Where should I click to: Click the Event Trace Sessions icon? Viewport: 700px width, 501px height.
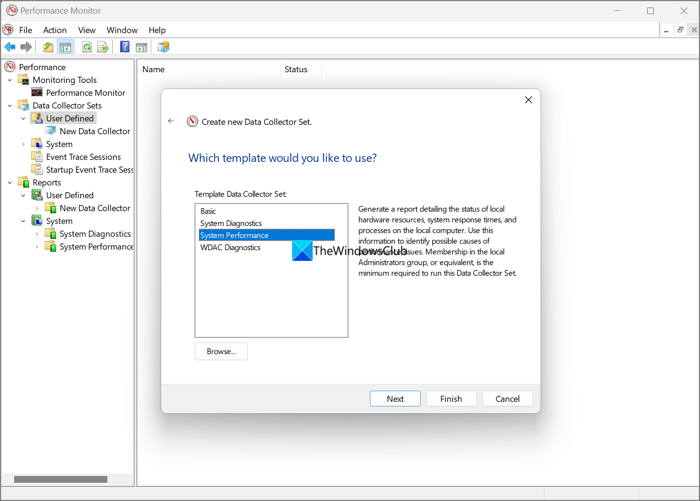[37, 157]
